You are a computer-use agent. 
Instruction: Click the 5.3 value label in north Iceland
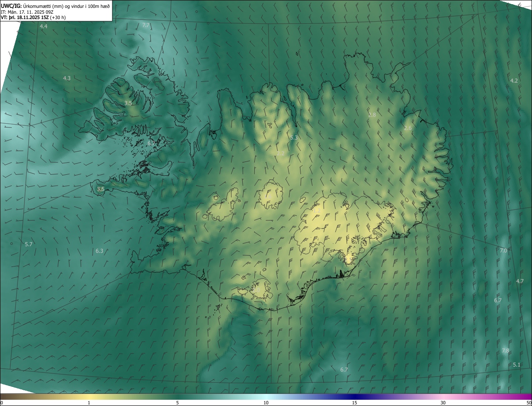click(294, 137)
